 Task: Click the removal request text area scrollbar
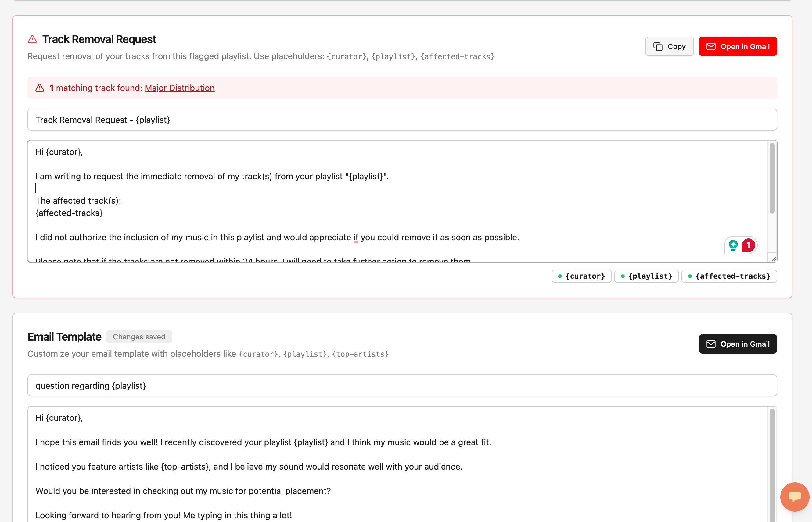[x=772, y=178]
